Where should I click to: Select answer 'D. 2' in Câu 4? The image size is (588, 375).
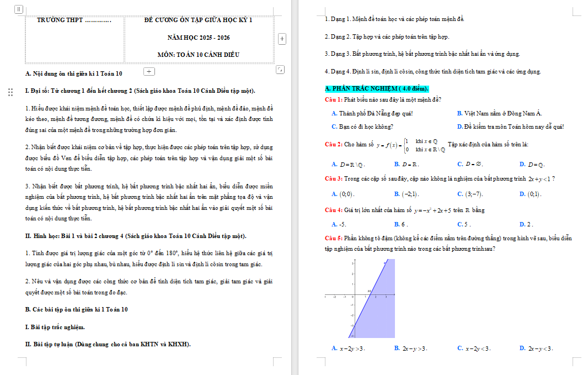[527, 224]
